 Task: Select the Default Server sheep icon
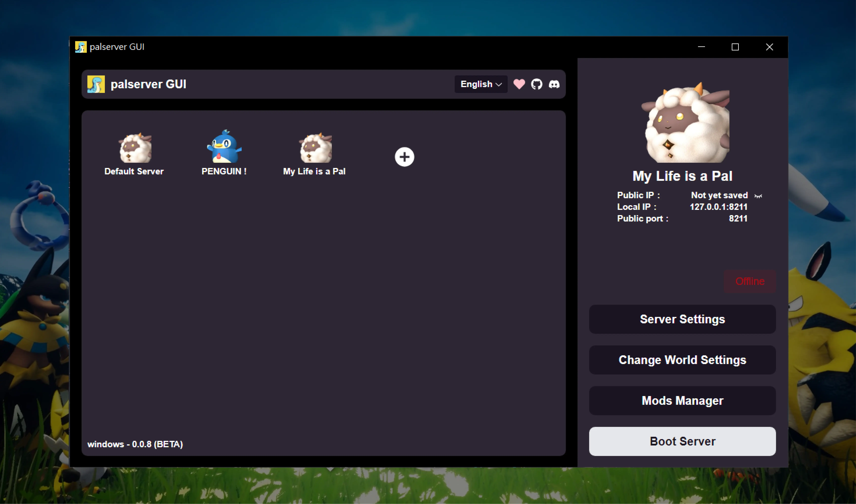(x=135, y=148)
